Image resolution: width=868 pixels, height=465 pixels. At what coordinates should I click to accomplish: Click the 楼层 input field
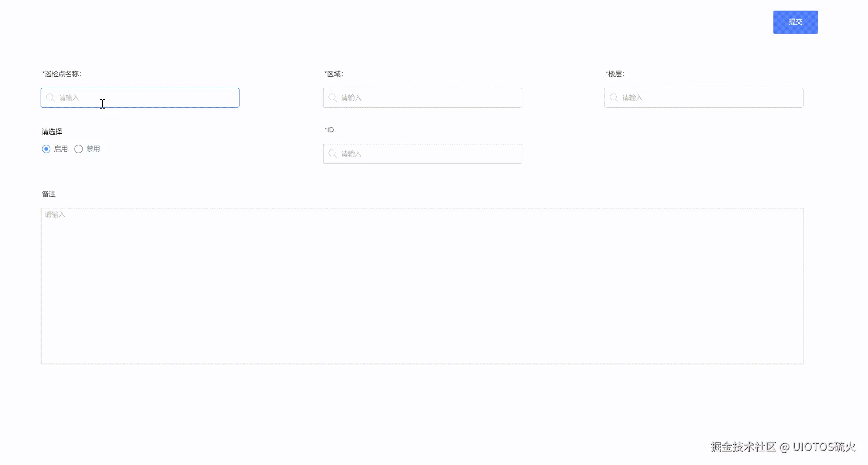tap(704, 97)
